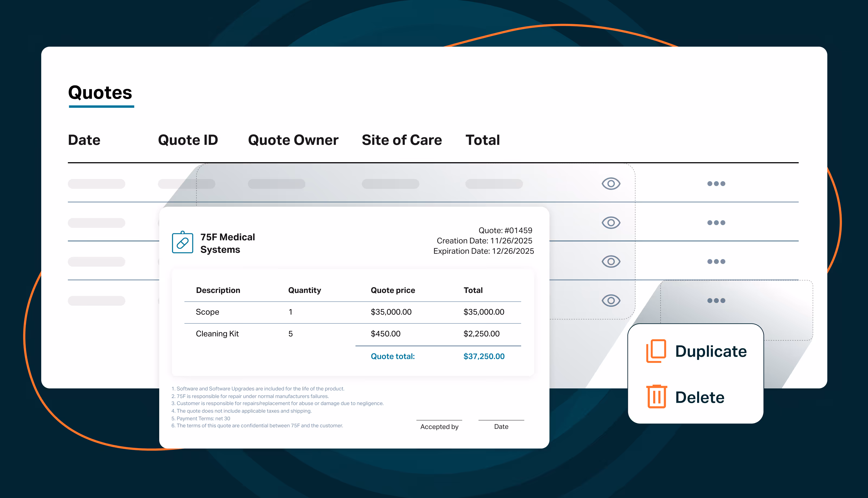The image size is (868, 498).
Task: Click the Quote ID column header
Action: (x=188, y=140)
